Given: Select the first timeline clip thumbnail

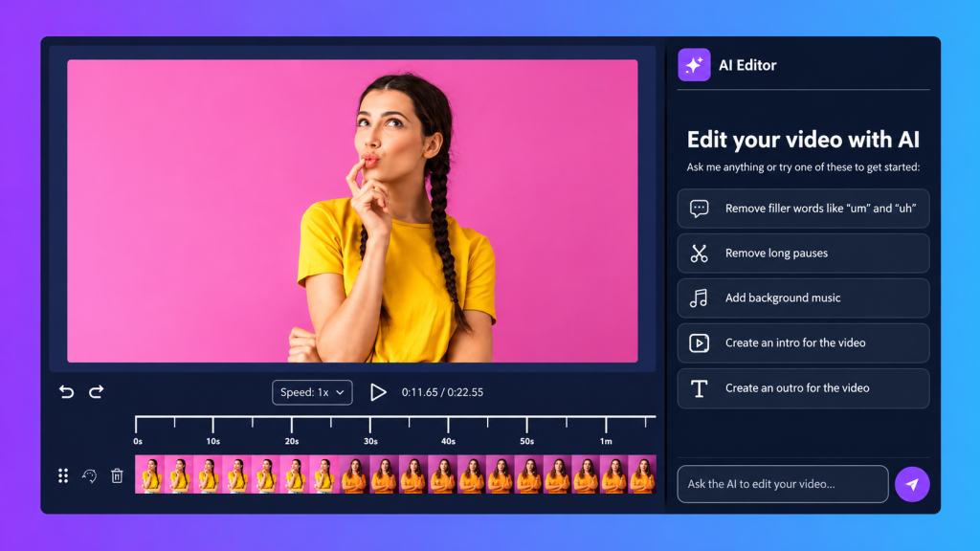Looking at the screenshot, I should 149,474.
